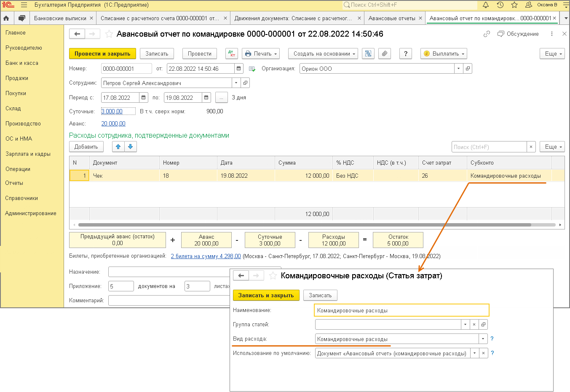Select the Сумма cell 12 000,00 in row 1
This screenshot has height=392, width=570.
pos(303,176)
